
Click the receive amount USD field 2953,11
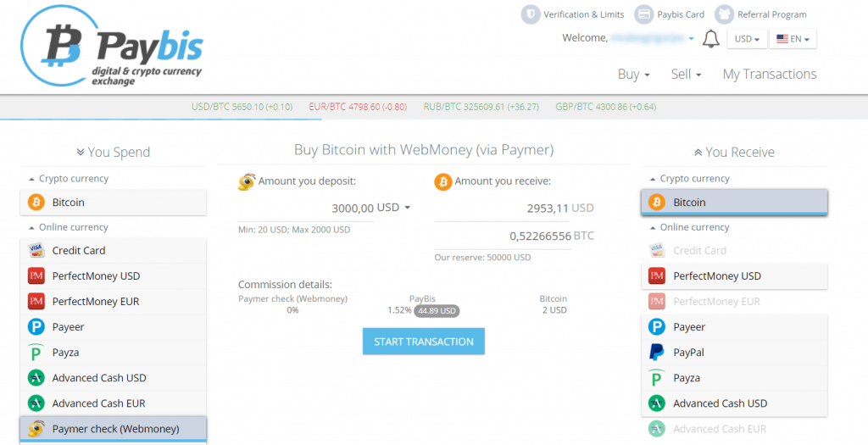tap(502, 209)
